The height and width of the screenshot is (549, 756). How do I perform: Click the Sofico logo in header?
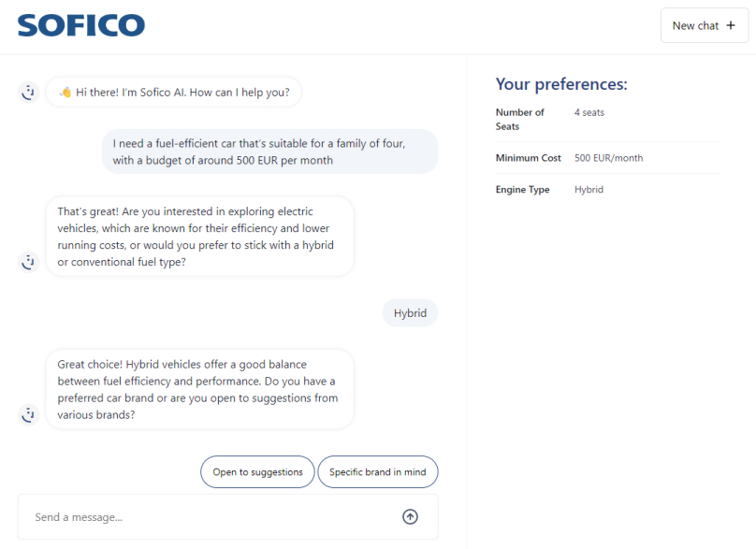(81, 25)
